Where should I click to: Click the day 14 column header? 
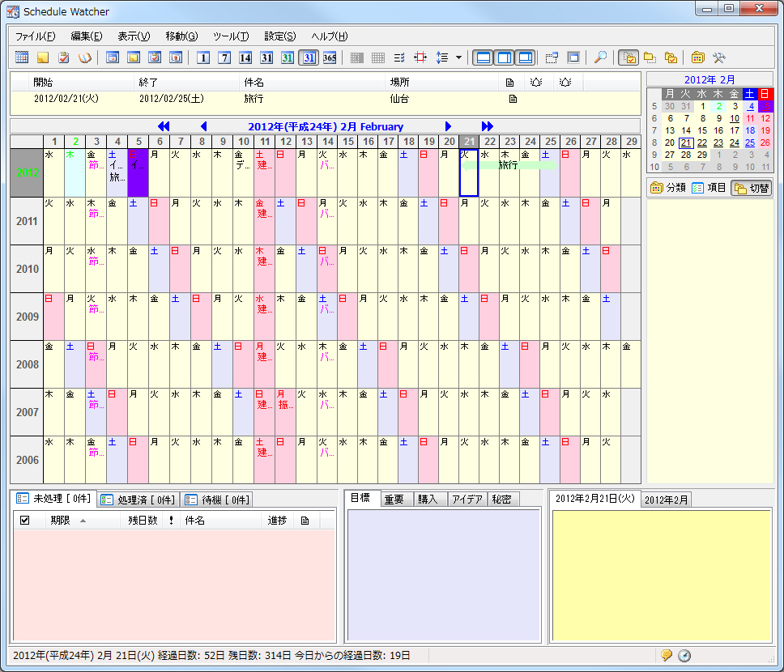[x=327, y=142]
